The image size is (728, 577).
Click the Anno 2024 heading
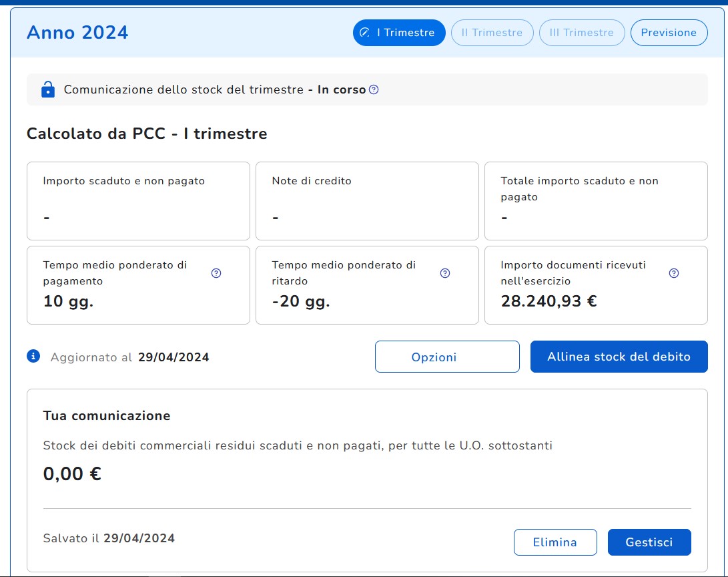pyautogui.click(x=77, y=32)
